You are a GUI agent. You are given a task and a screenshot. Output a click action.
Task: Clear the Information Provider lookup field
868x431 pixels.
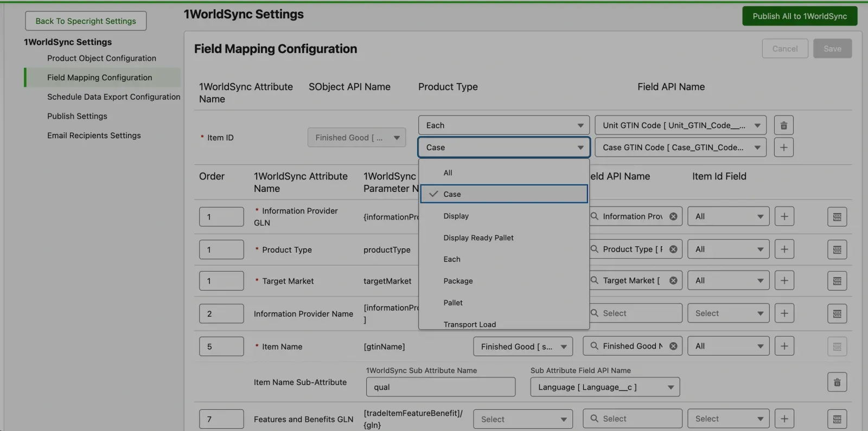coord(673,216)
